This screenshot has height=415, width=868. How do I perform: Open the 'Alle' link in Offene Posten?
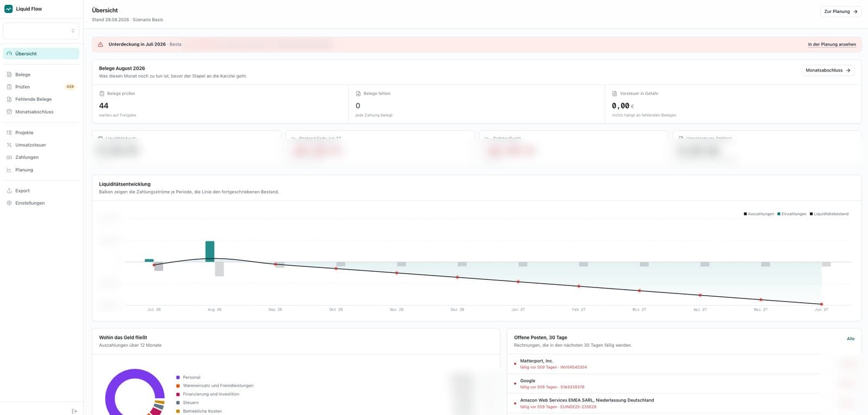click(851, 339)
